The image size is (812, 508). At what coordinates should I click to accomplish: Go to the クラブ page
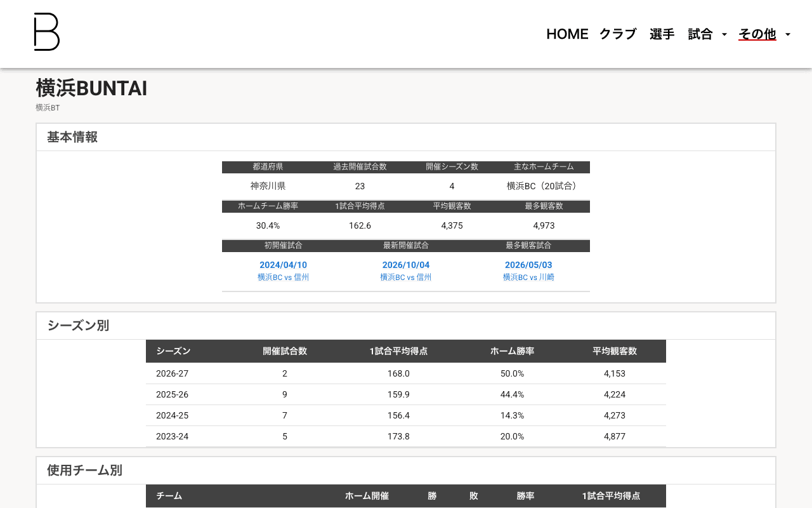tap(618, 34)
